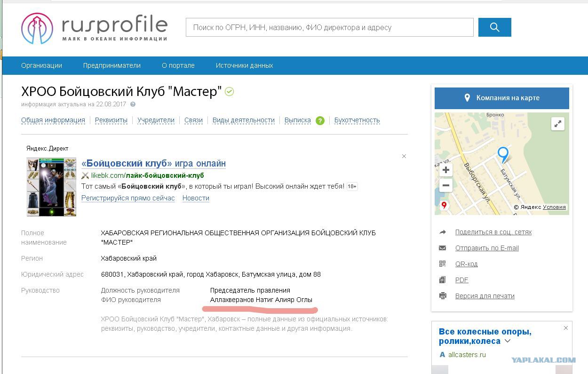Go to Бухотчетность section
Image resolution: width=588 pixels, height=374 pixels.
tap(357, 120)
